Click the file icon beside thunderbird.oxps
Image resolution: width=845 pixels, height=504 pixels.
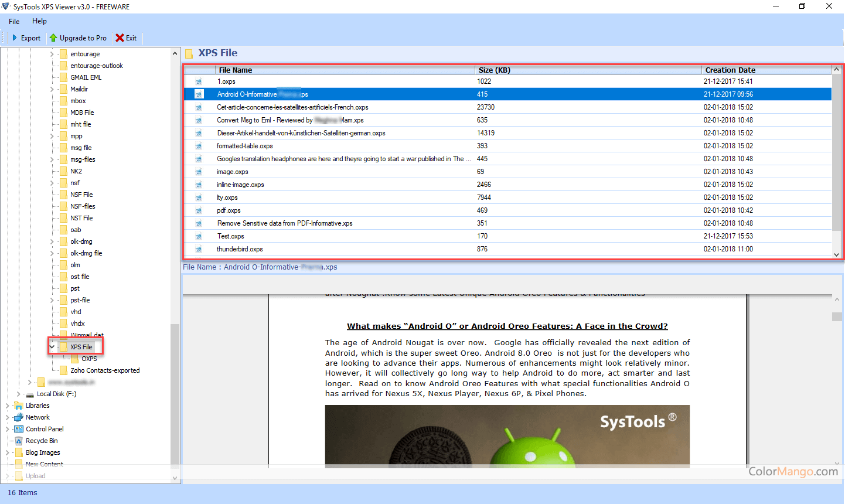(x=199, y=249)
